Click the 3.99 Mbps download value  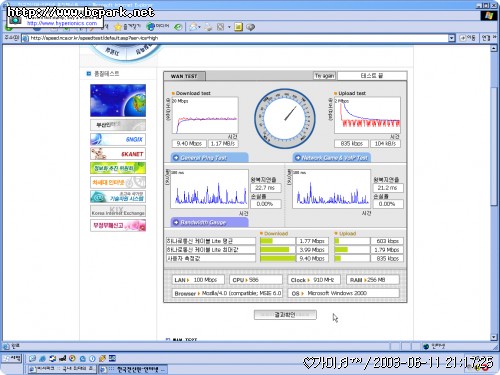[x=312, y=250]
